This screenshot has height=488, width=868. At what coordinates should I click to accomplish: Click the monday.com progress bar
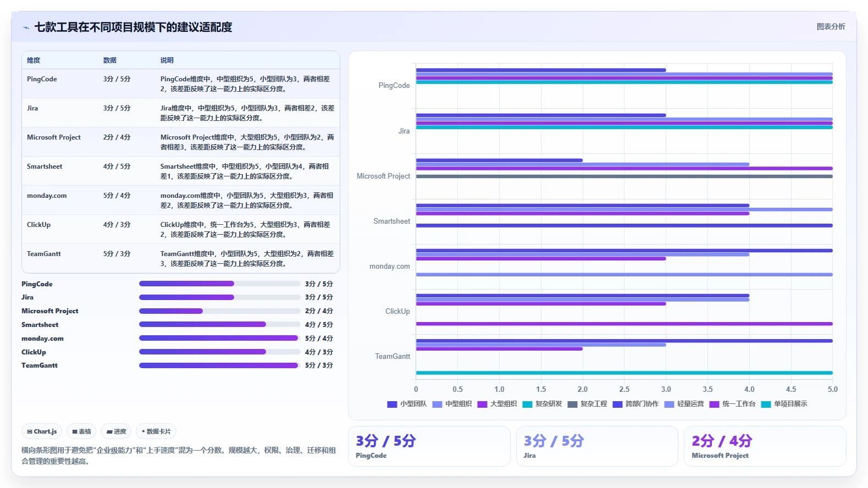point(219,338)
